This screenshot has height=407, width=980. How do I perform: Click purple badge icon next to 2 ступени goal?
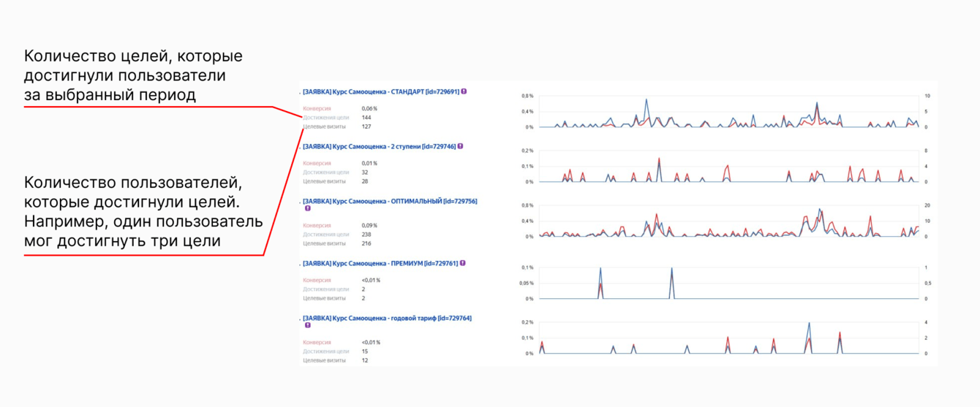tap(460, 146)
